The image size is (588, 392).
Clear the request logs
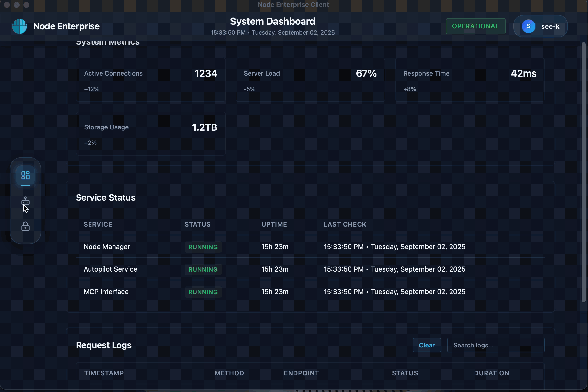point(426,345)
